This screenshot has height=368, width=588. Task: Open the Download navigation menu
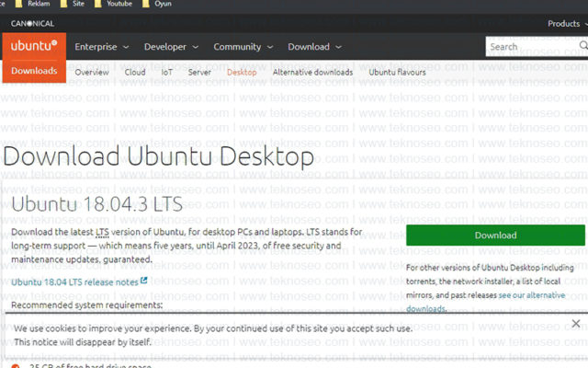click(314, 47)
